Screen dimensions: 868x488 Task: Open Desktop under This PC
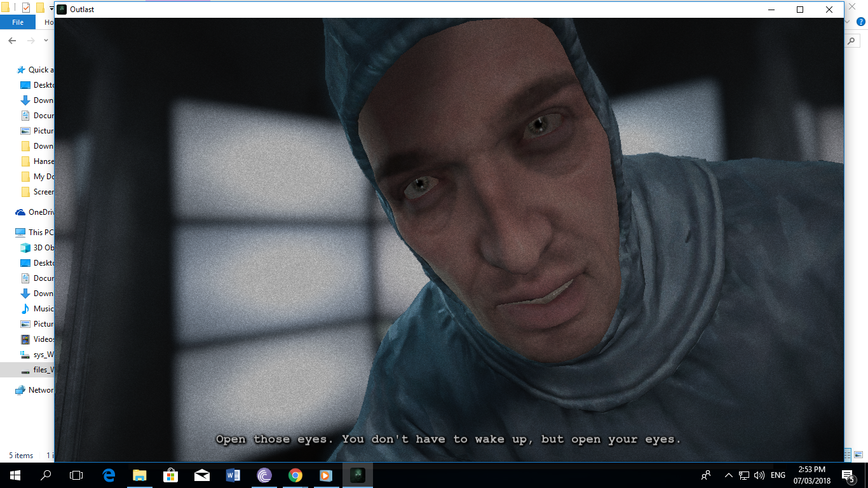(x=37, y=263)
